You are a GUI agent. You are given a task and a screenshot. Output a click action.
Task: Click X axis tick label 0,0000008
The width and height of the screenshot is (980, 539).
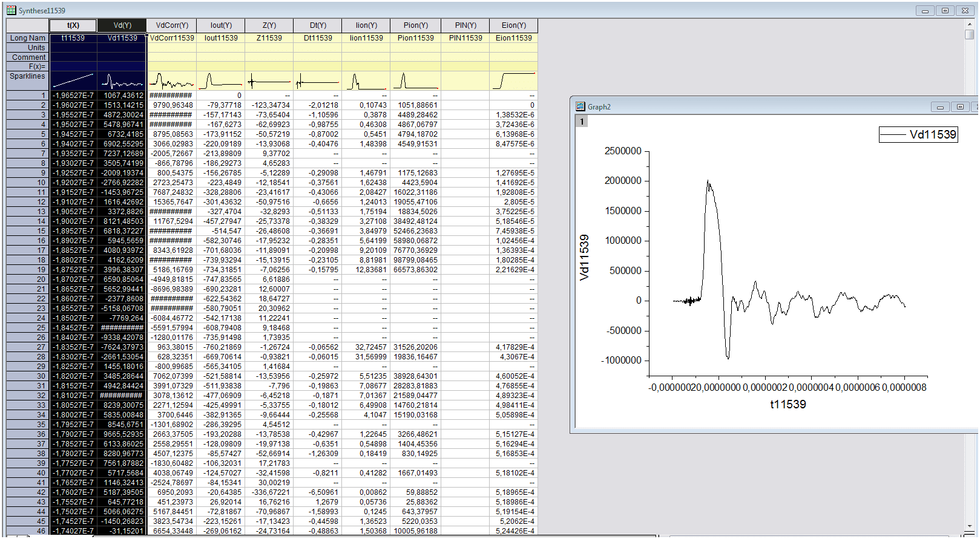tap(904, 387)
